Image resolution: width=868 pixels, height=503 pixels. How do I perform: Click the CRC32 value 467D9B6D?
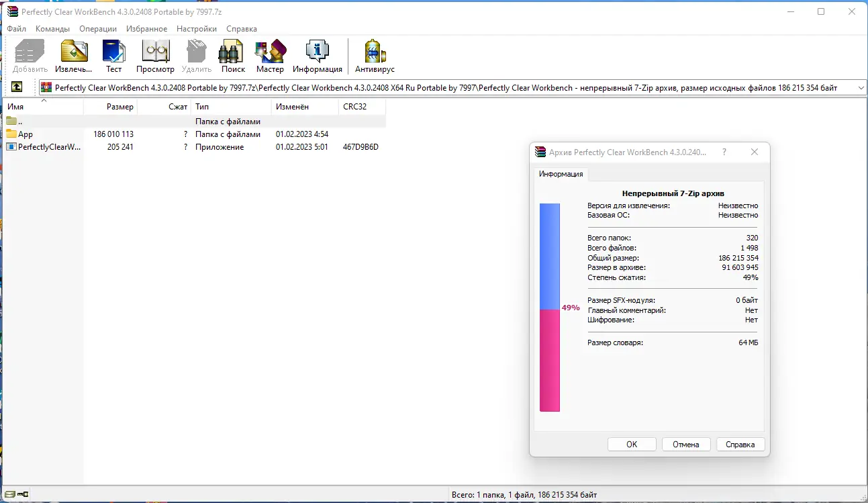pyautogui.click(x=360, y=147)
